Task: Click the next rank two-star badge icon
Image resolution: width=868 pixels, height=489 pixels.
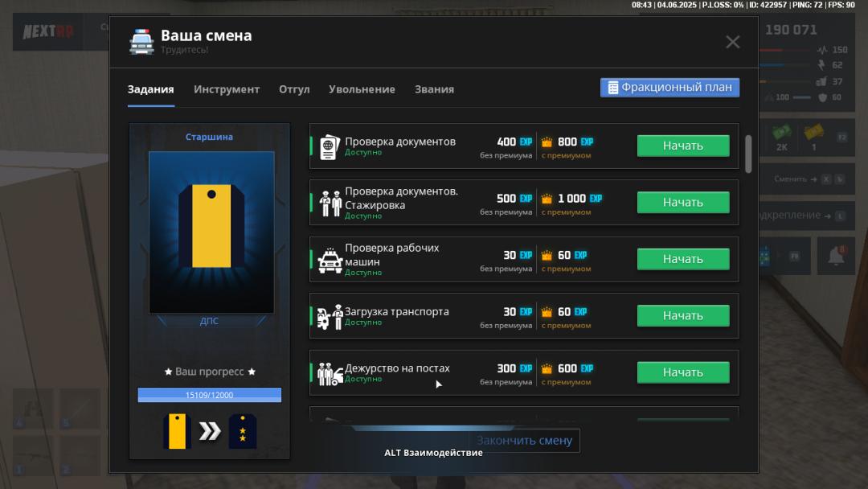Action: click(x=242, y=432)
